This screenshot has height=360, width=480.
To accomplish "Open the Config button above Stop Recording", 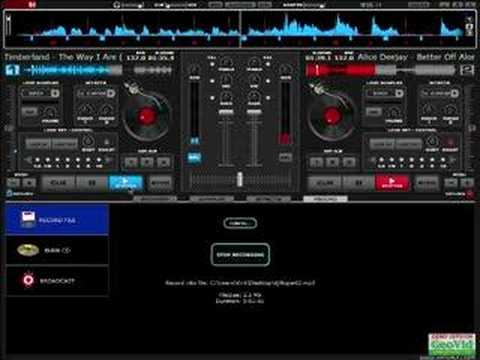I will (240, 223).
